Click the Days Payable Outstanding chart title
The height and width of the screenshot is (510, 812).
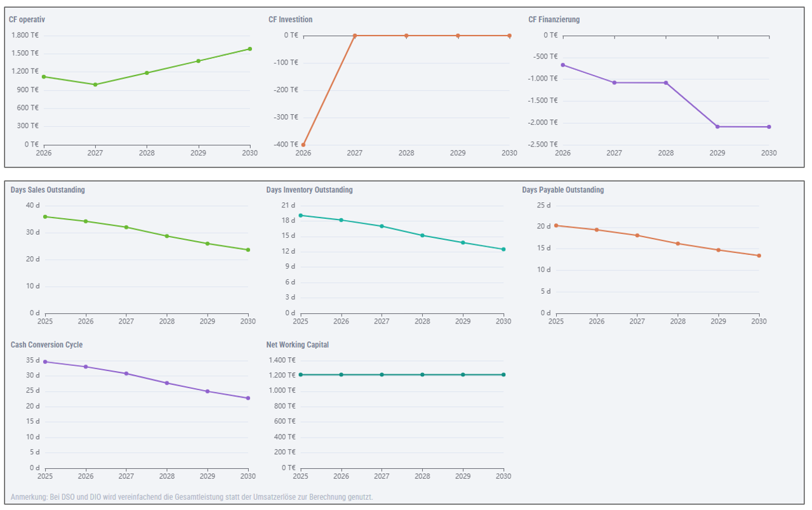[x=563, y=190]
